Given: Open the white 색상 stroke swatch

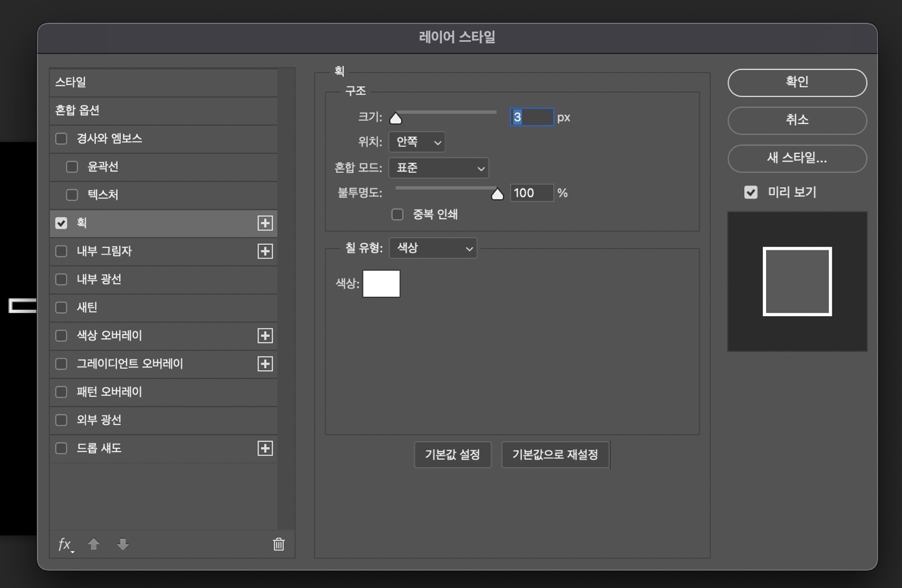Looking at the screenshot, I should click(x=381, y=284).
